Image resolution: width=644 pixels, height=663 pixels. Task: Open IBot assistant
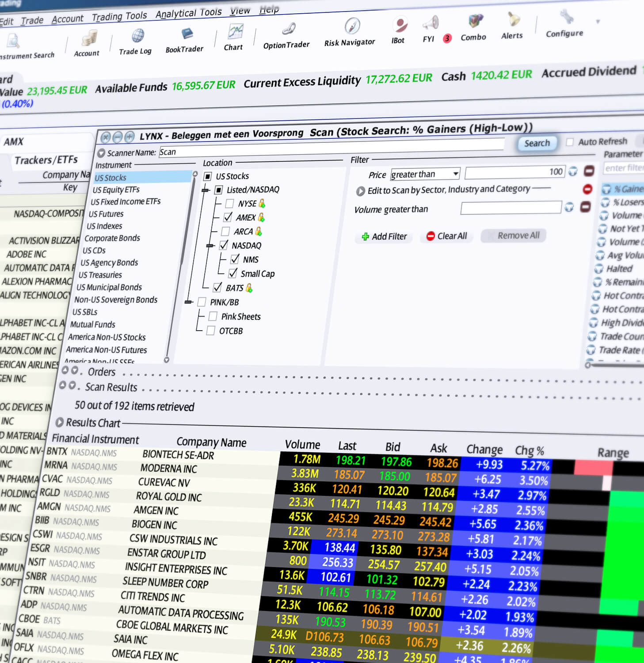click(x=400, y=24)
